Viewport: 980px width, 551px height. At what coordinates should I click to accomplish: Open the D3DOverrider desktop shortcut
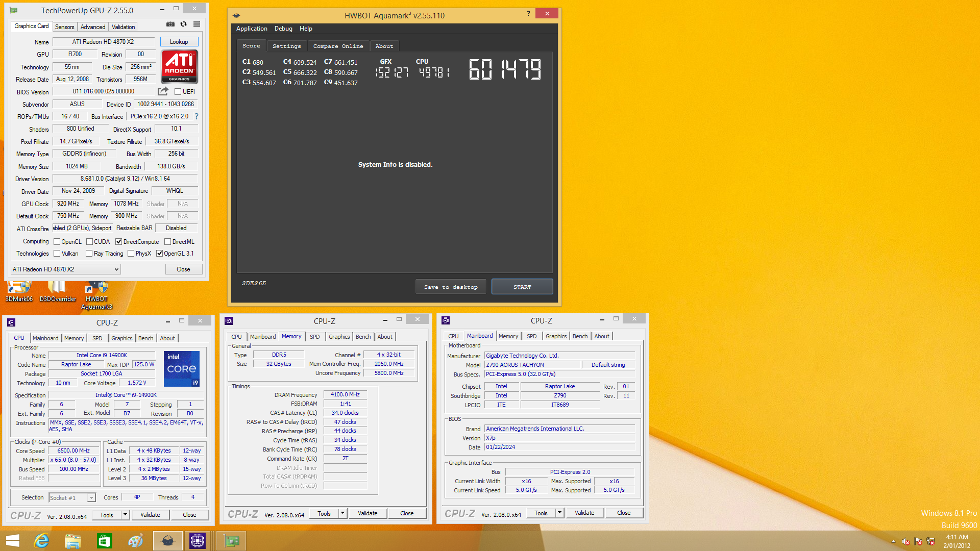point(58,291)
